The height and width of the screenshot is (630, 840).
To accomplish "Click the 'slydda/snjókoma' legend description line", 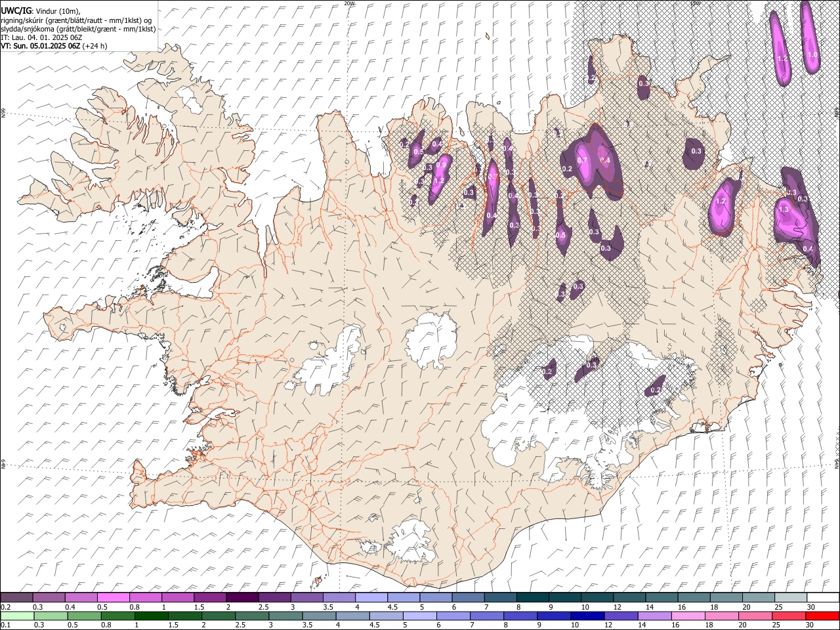I will point(79,29).
